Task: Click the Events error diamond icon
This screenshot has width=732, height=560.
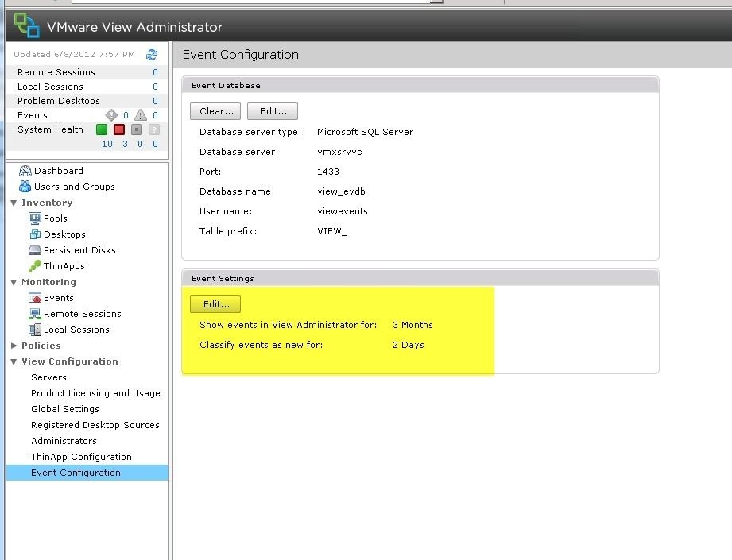Action: point(111,115)
